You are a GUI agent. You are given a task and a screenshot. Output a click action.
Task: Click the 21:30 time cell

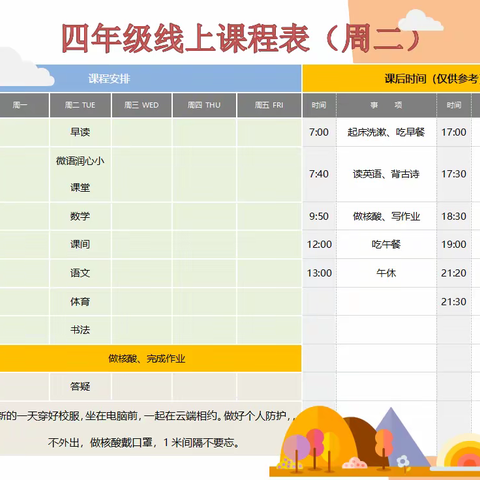[454, 302]
